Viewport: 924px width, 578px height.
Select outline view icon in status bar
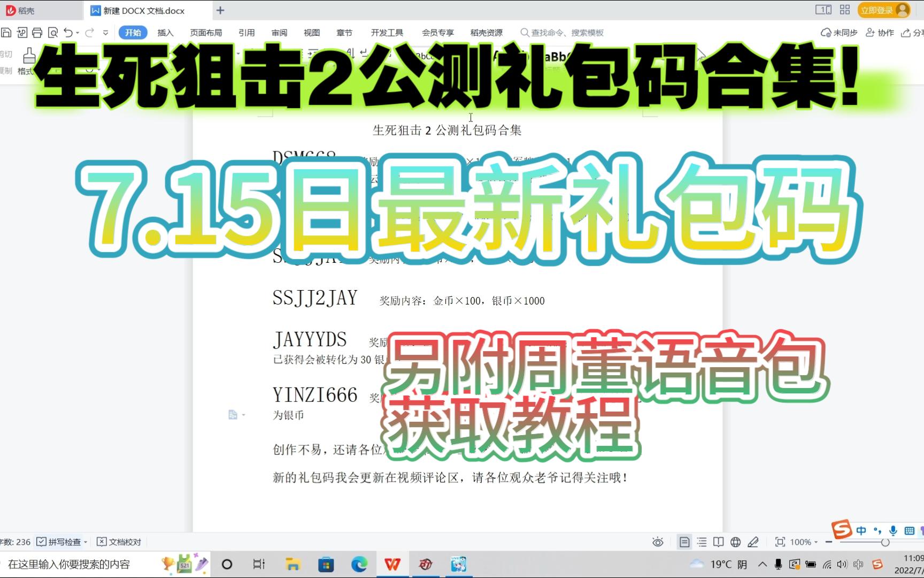(x=702, y=542)
